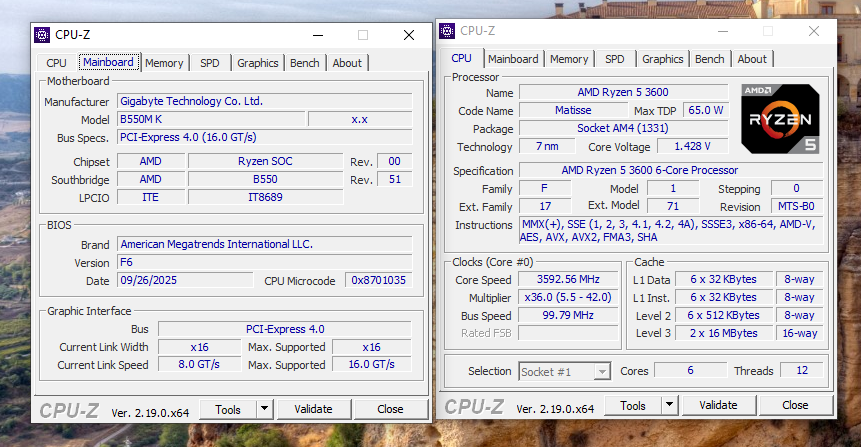Select CPU tab in right CPU-Z window
The height and width of the screenshot is (447, 861).
coord(462,58)
